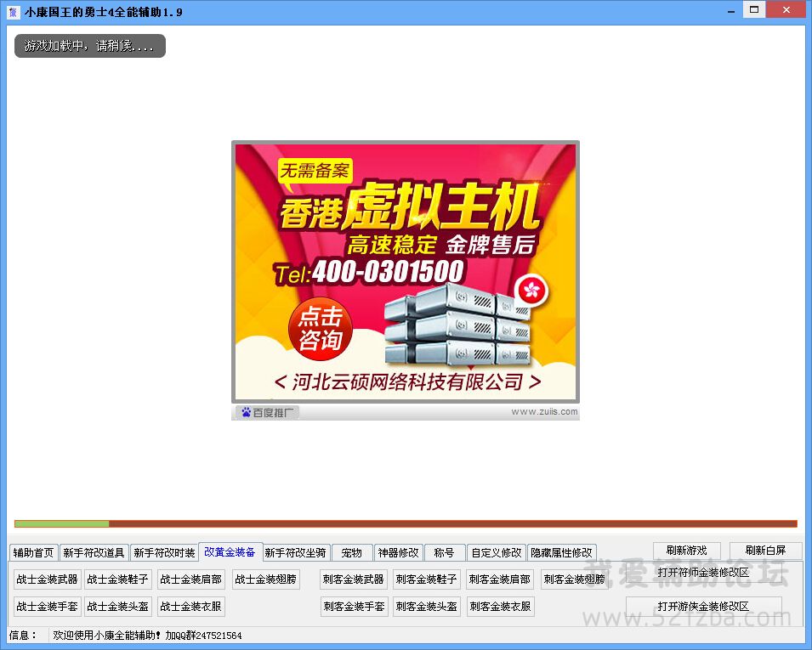Click the Hong Kong flag badge in the ad

(x=531, y=290)
